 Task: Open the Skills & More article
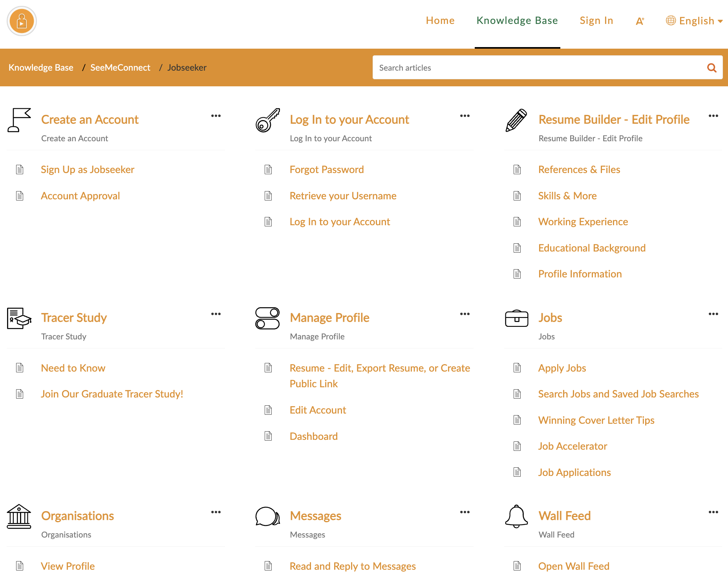567,196
